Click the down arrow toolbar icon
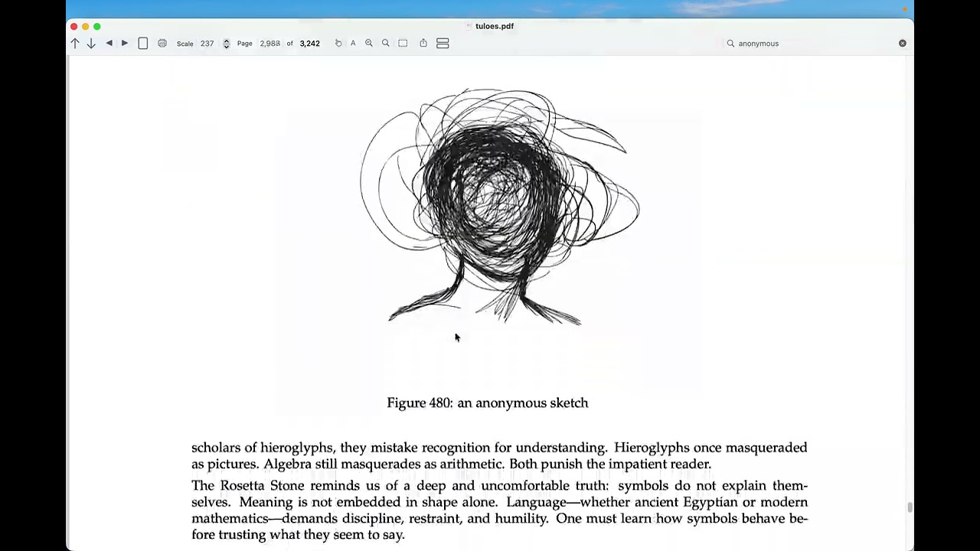 click(91, 44)
